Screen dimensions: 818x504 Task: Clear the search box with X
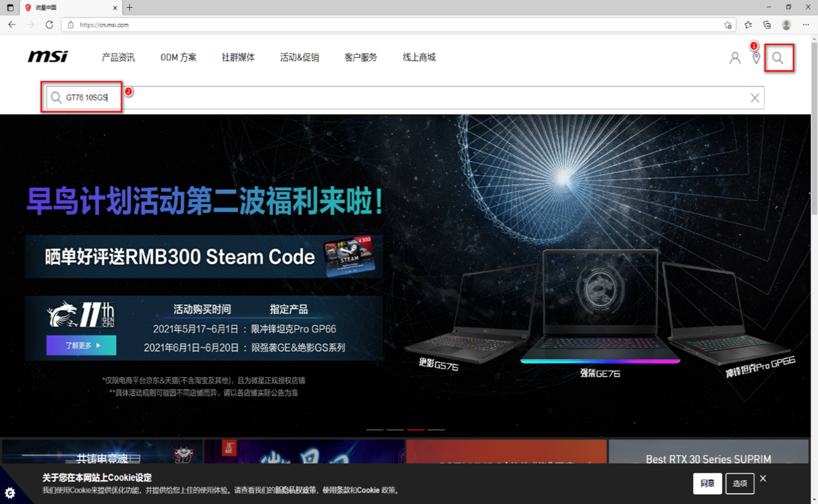[x=754, y=98]
